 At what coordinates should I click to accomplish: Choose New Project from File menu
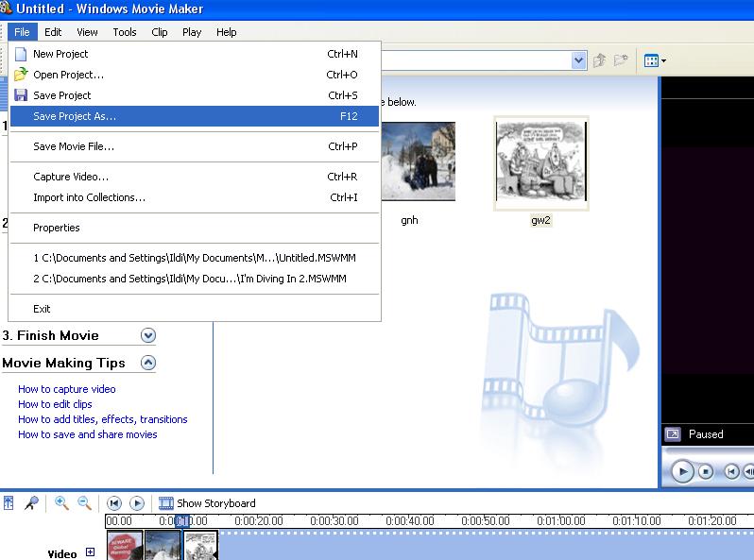pyautogui.click(x=195, y=54)
